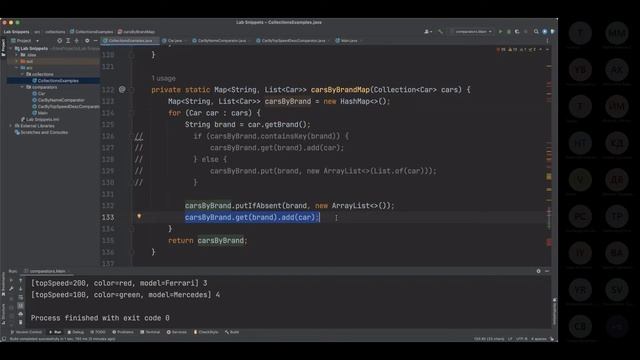Click the Debug bug icon in top toolbar
Image resolution: width=640 pixels, height=360 pixels.
click(x=509, y=31)
